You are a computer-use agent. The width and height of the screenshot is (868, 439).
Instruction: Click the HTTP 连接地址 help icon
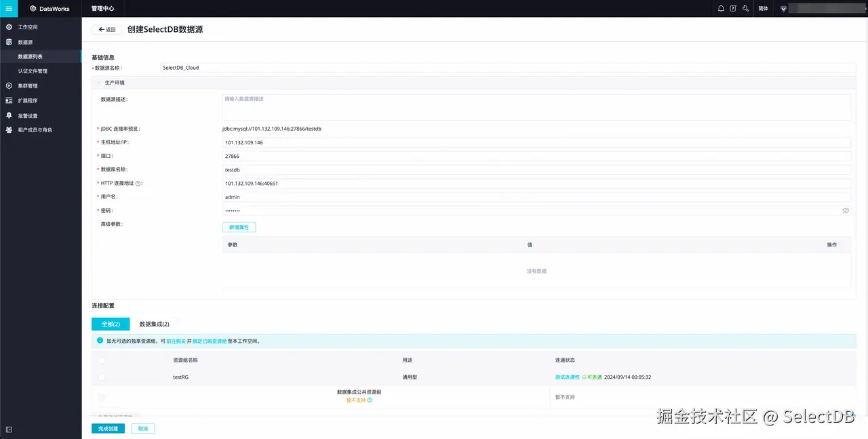point(138,184)
